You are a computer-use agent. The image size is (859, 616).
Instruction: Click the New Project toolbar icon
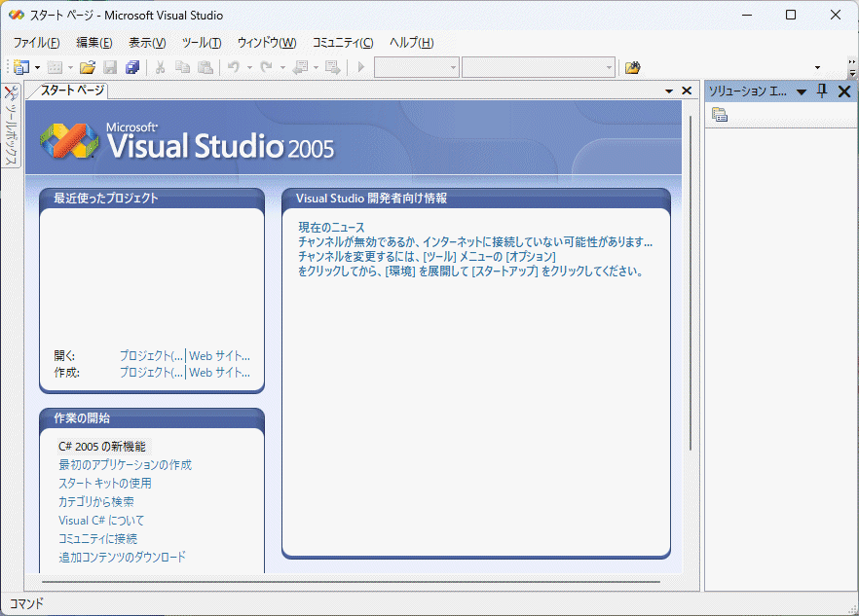tap(21, 67)
